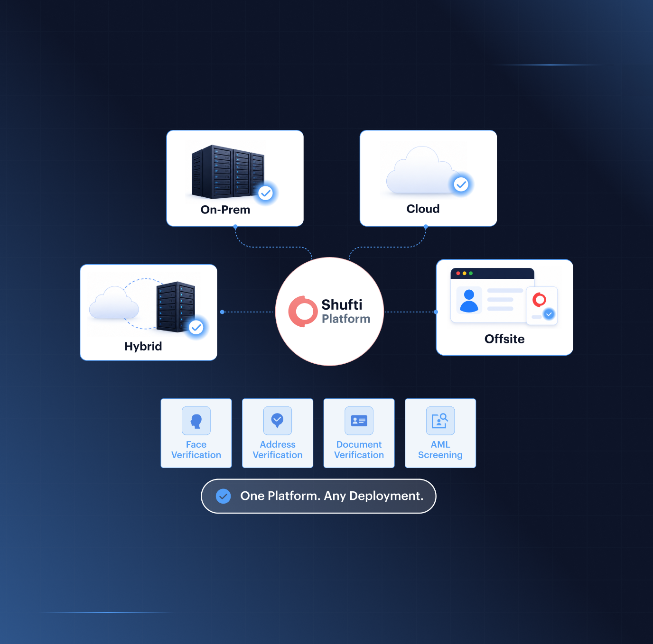Click the "Cloud" label text
The height and width of the screenshot is (644, 653).
click(423, 209)
